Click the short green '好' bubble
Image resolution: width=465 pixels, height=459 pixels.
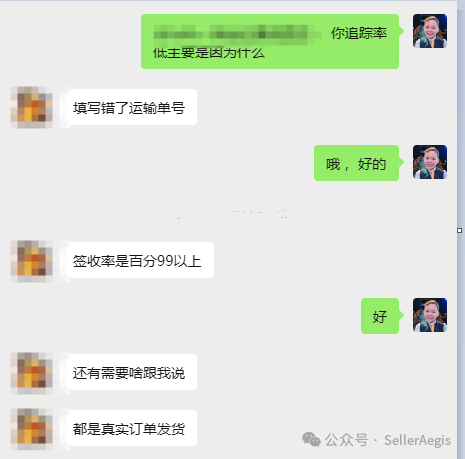[x=380, y=316]
